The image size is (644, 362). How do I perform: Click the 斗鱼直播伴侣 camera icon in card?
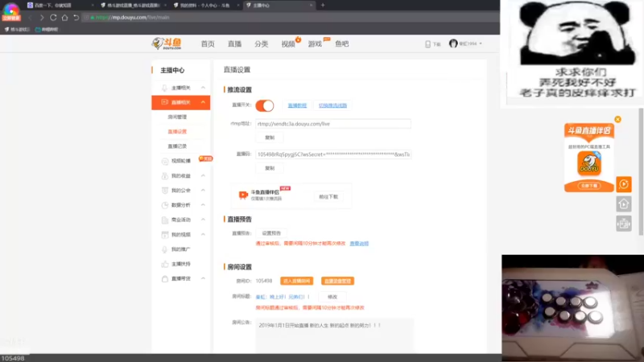(243, 195)
